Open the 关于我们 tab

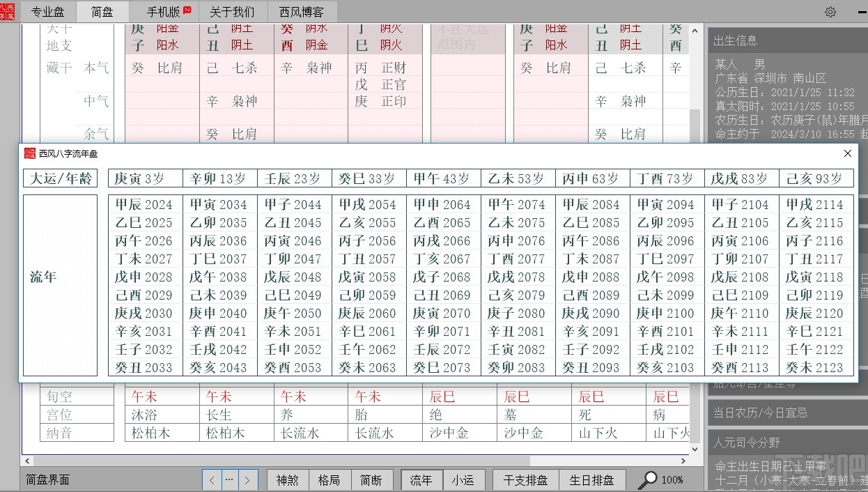coord(231,12)
